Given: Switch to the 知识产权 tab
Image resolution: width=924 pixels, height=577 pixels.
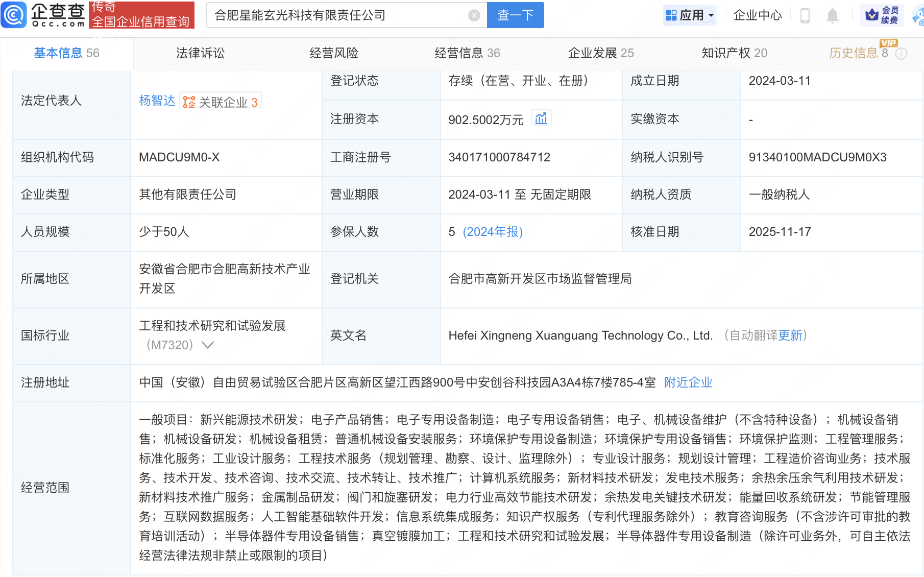Looking at the screenshot, I should [734, 53].
